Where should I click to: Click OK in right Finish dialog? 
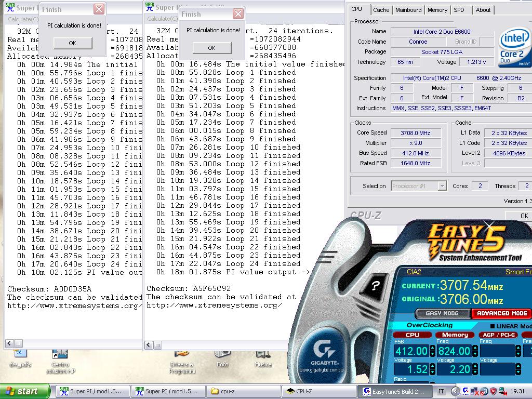click(212, 48)
